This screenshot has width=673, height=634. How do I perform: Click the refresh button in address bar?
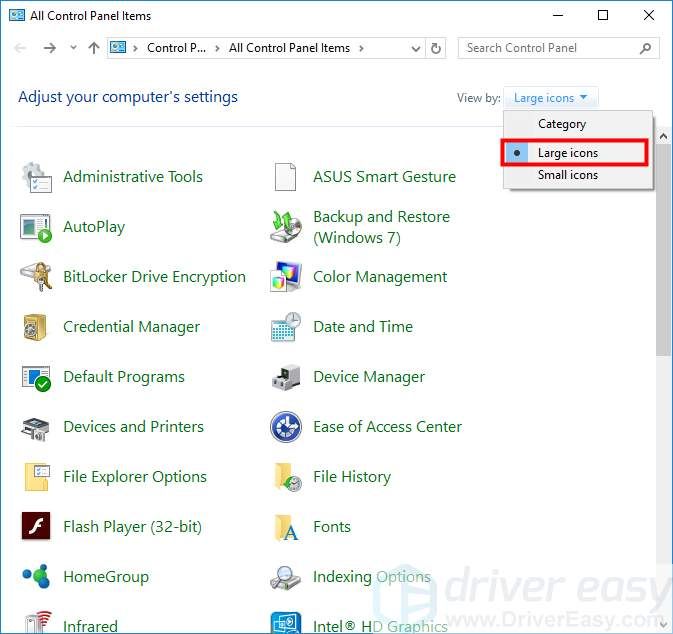(436, 48)
